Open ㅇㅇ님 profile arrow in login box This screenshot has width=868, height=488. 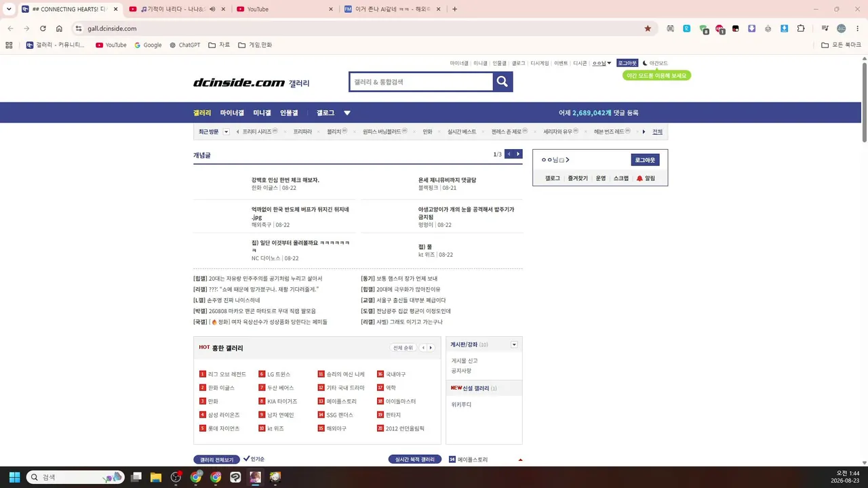pyautogui.click(x=568, y=160)
